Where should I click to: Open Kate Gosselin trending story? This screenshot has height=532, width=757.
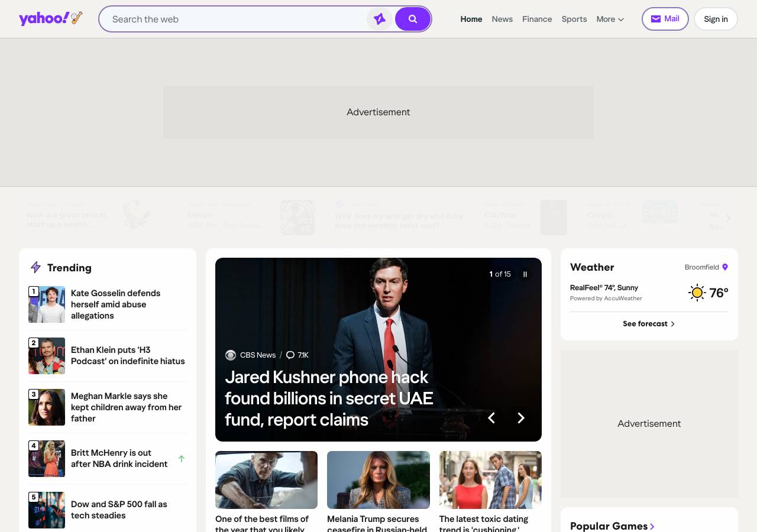click(115, 304)
